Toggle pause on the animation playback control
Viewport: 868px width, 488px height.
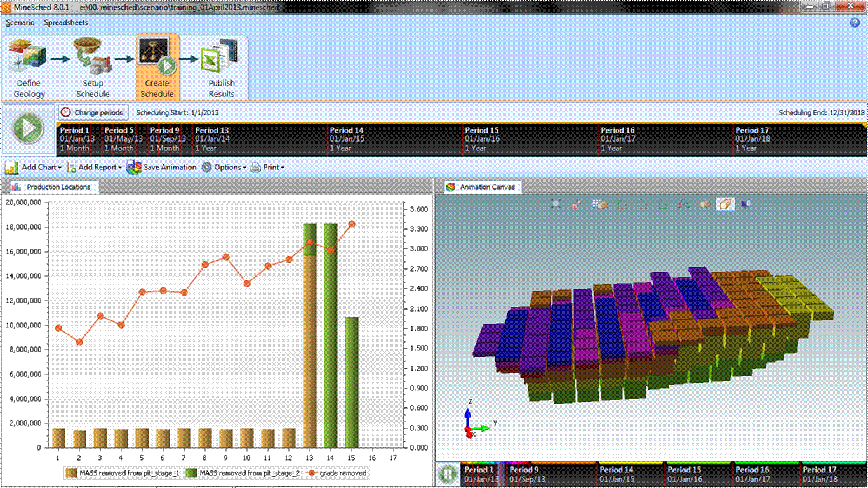pos(447,474)
